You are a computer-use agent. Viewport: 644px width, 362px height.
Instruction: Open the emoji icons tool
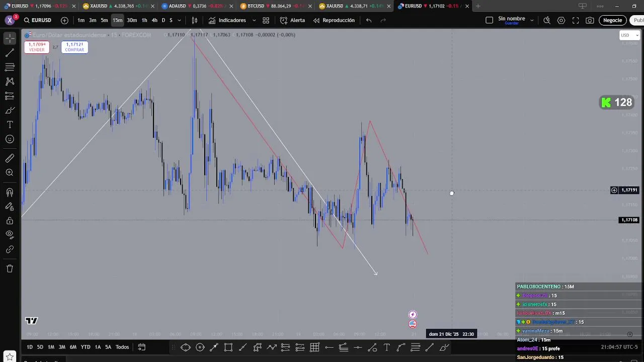click(x=10, y=139)
